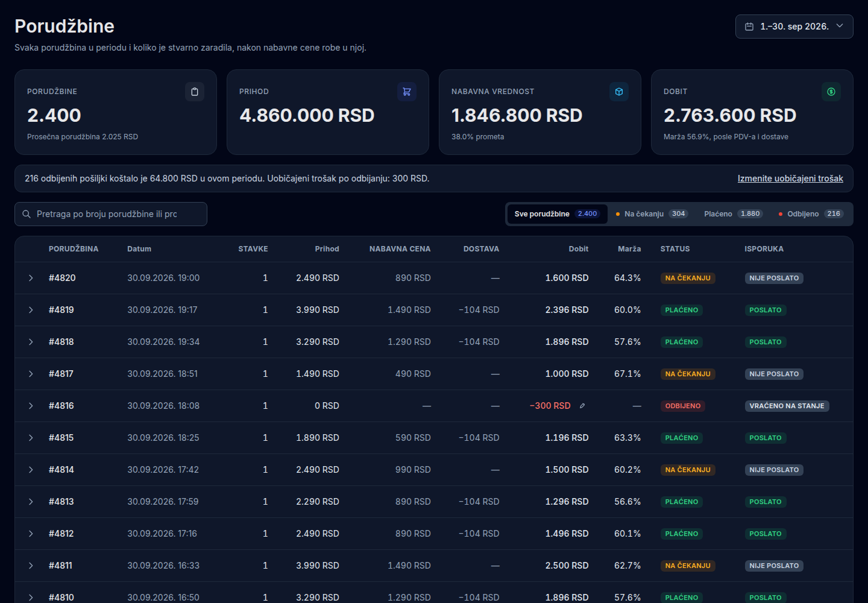The height and width of the screenshot is (603, 868).
Task: Focus the order search input field
Action: pos(111,214)
